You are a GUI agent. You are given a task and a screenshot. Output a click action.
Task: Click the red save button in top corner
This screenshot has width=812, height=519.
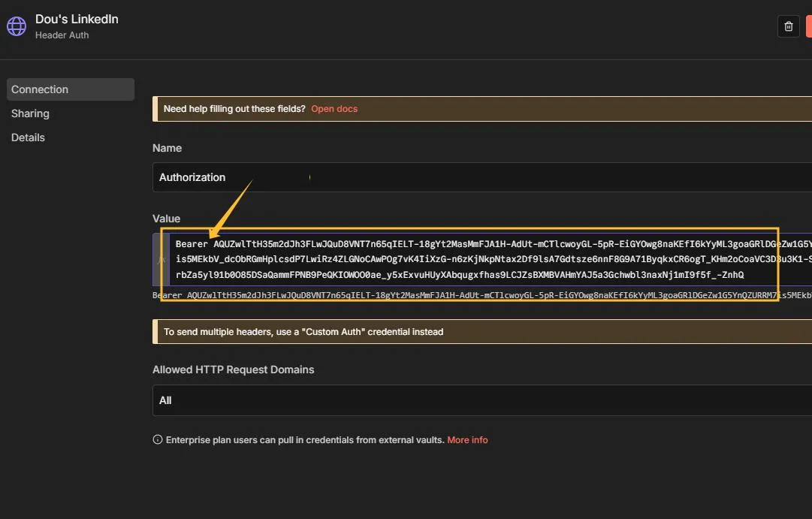pyautogui.click(x=808, y=26)
